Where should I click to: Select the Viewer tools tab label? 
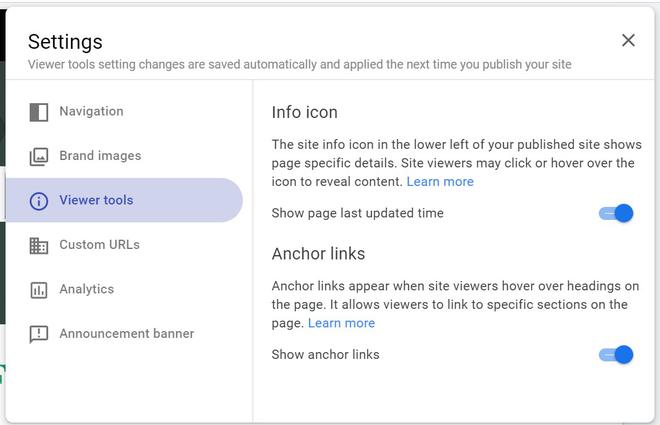click(x=96, y=200)
